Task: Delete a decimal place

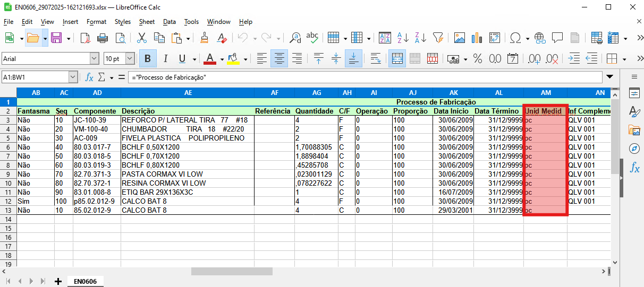Action: click(x=552, y=58)
